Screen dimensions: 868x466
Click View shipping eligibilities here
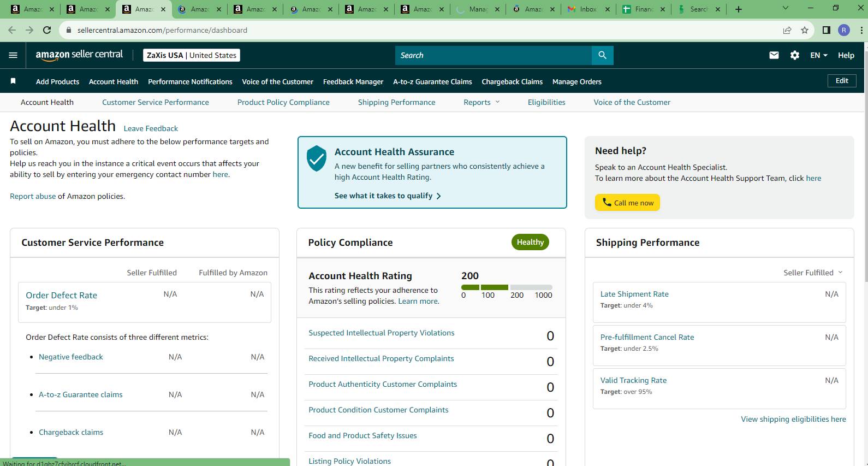[x=793, y=419]
